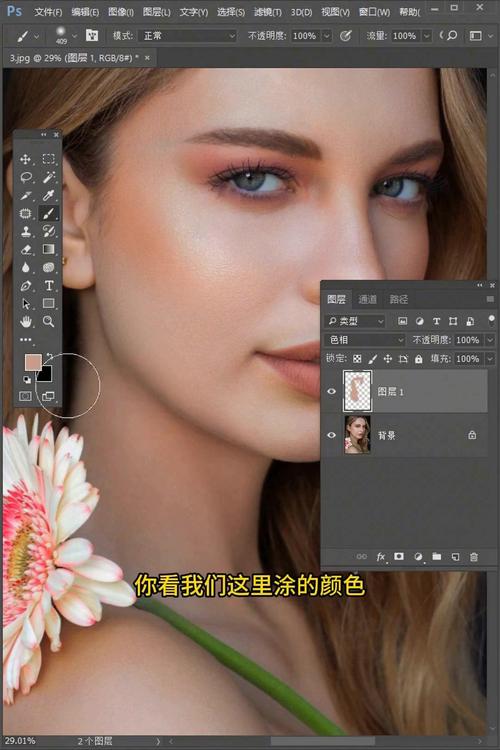Viewport: 500px width, 750px height.
Task: Switch to the 路径 tab
Action: tap(398, 299)
